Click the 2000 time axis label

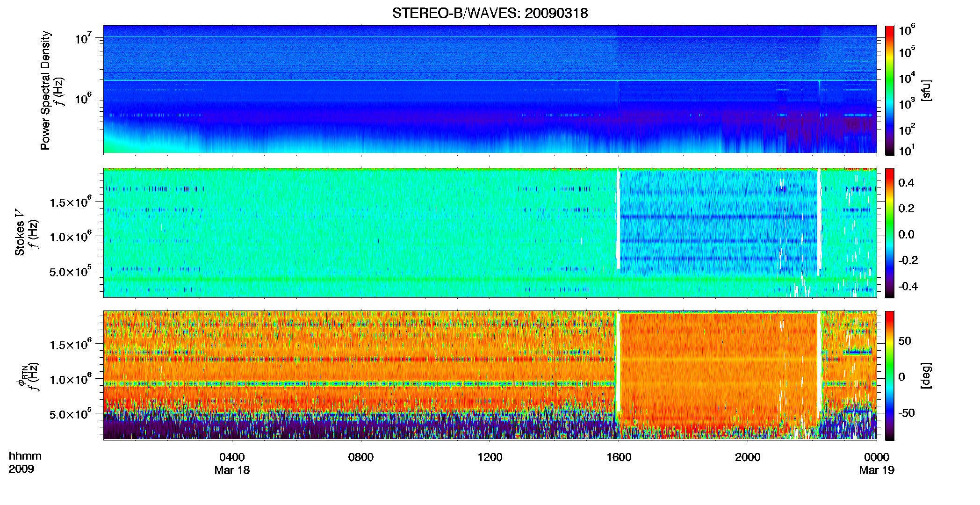[x=748, y=457]
